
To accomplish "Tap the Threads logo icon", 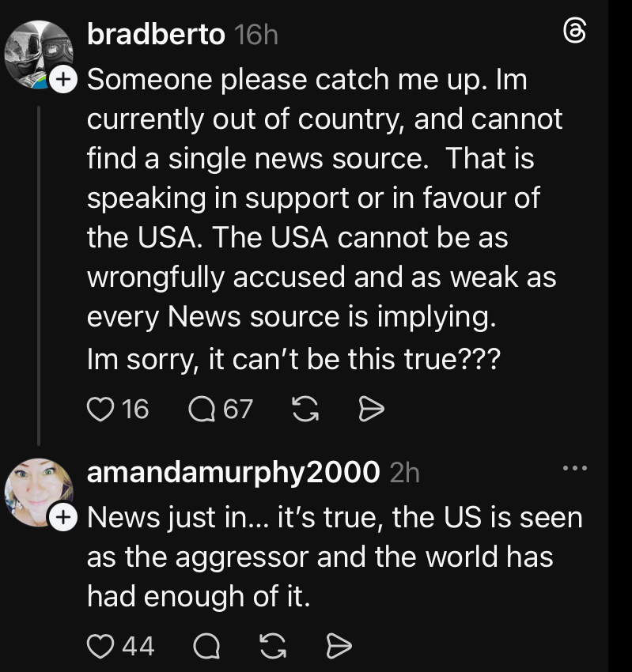I will (x=574, y=32).
